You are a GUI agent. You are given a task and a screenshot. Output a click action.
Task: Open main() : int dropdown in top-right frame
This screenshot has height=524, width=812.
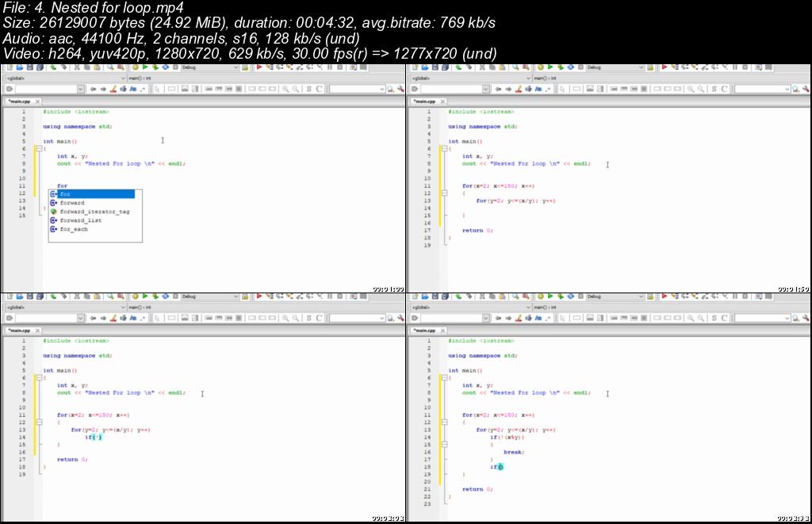(671, 78)
